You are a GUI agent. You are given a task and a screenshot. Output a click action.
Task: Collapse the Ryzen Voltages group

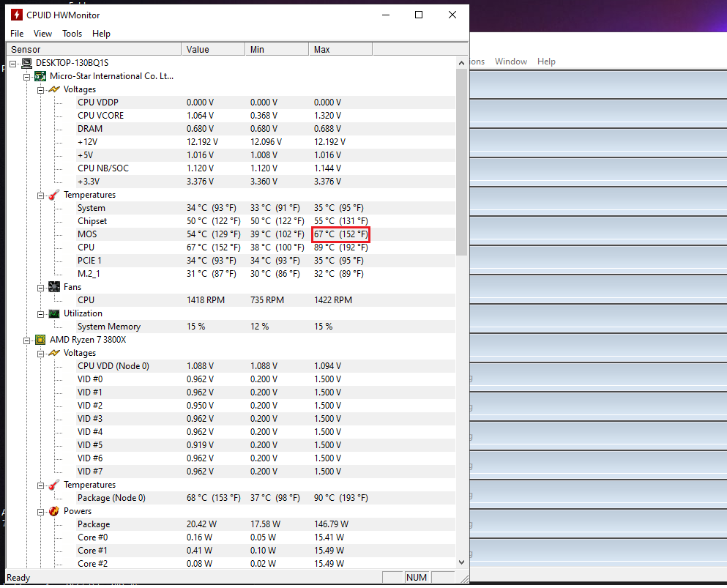coord(40,354)
